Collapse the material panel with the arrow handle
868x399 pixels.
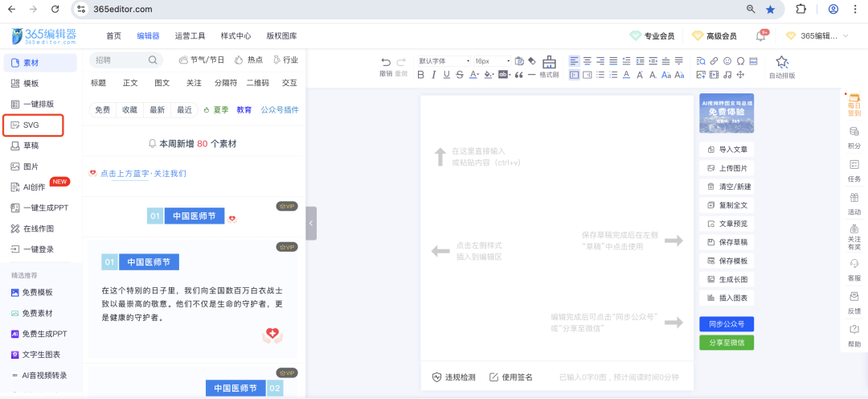(x=311, y=224)
